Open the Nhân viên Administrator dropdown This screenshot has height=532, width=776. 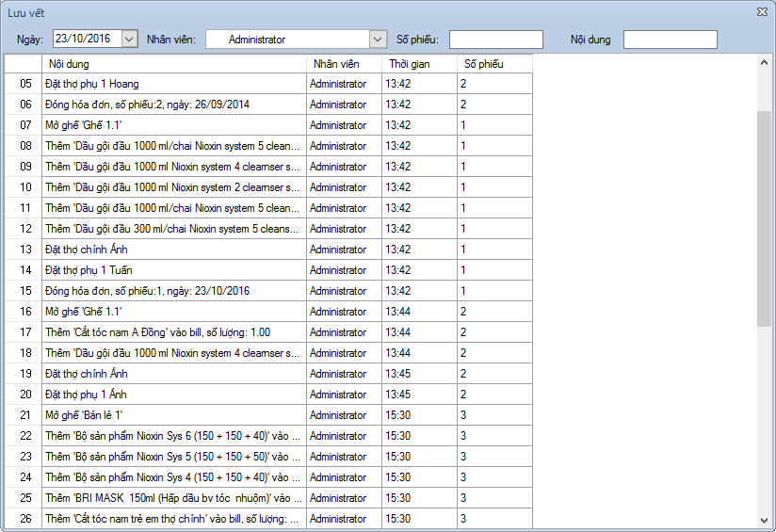[378, 40]
